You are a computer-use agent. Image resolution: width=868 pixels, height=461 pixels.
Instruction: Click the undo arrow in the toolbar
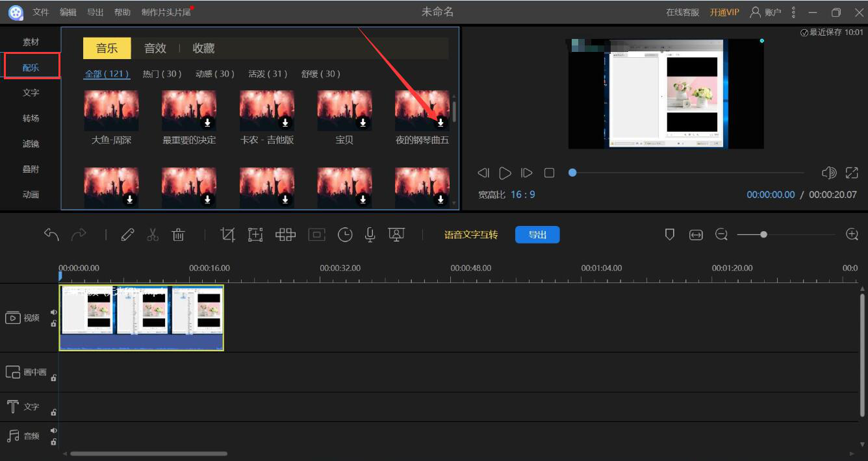pyautogui.click(x=51, y=235)
